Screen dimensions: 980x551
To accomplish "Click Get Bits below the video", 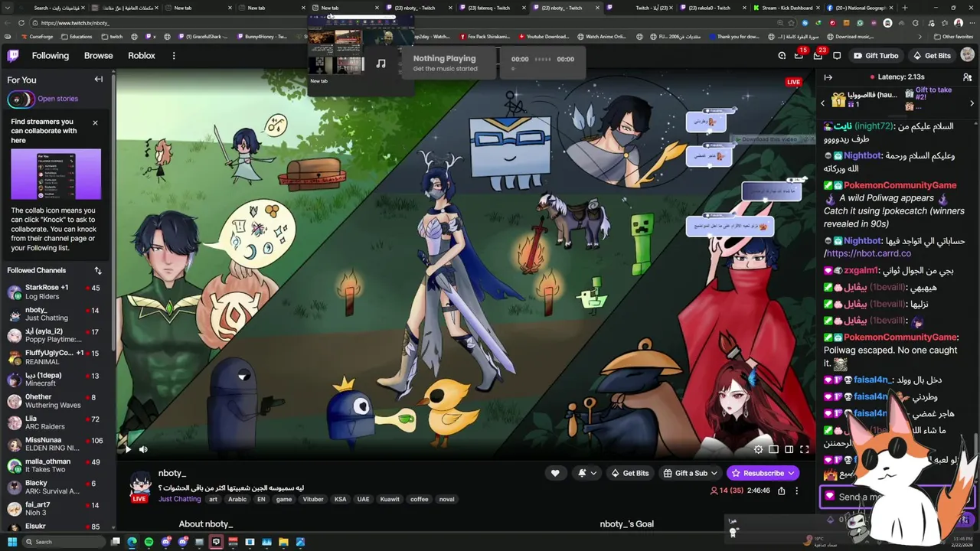I will tap(630, 473).
